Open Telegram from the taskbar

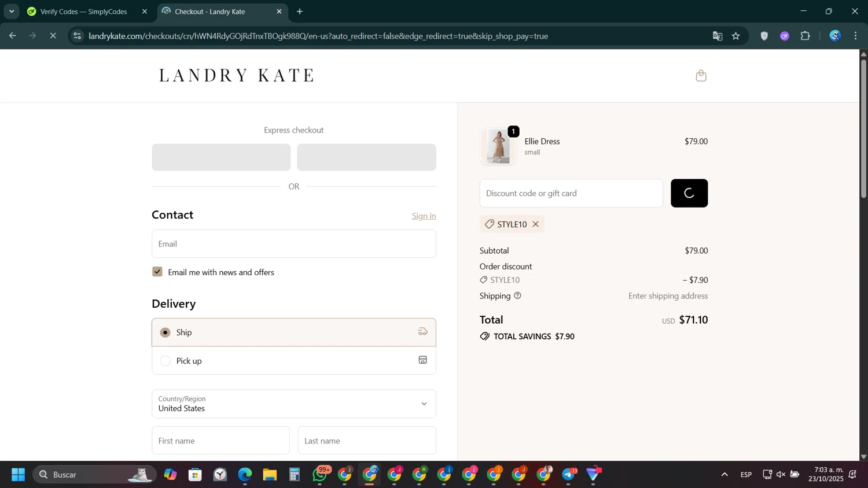point(569,475)
